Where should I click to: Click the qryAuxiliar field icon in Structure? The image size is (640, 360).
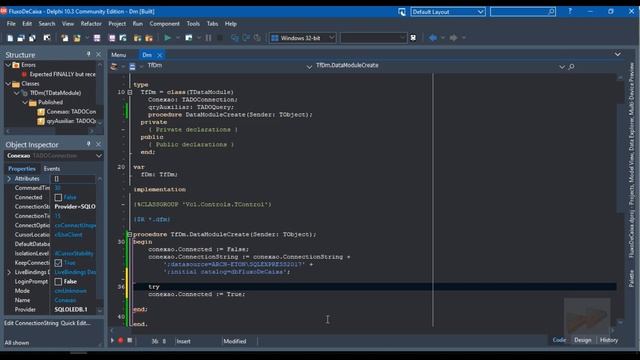pos(41,121)
